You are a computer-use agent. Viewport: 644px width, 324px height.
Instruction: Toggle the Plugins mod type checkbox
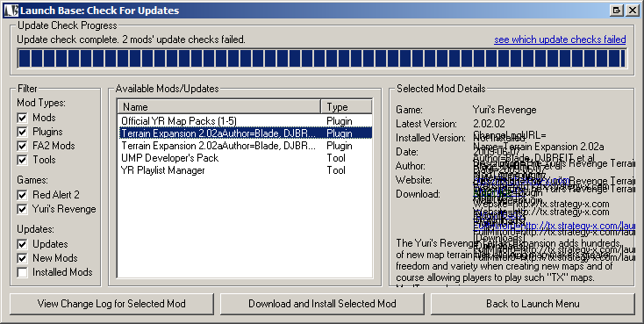[22, 132]
